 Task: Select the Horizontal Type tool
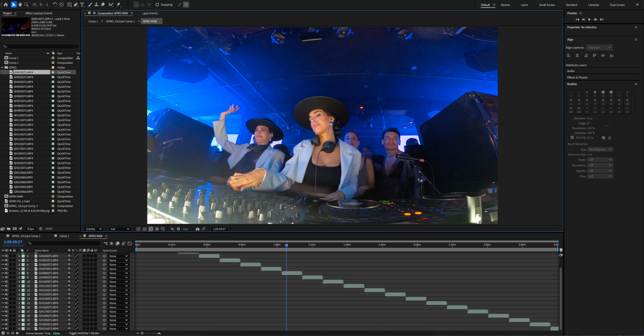point(82,5)
